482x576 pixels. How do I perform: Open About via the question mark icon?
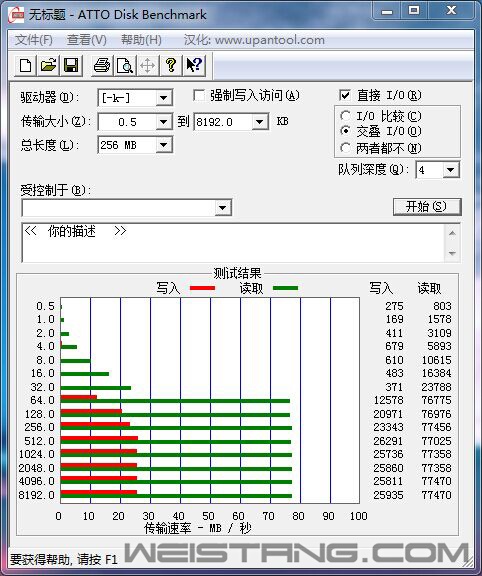coord(170,66)
